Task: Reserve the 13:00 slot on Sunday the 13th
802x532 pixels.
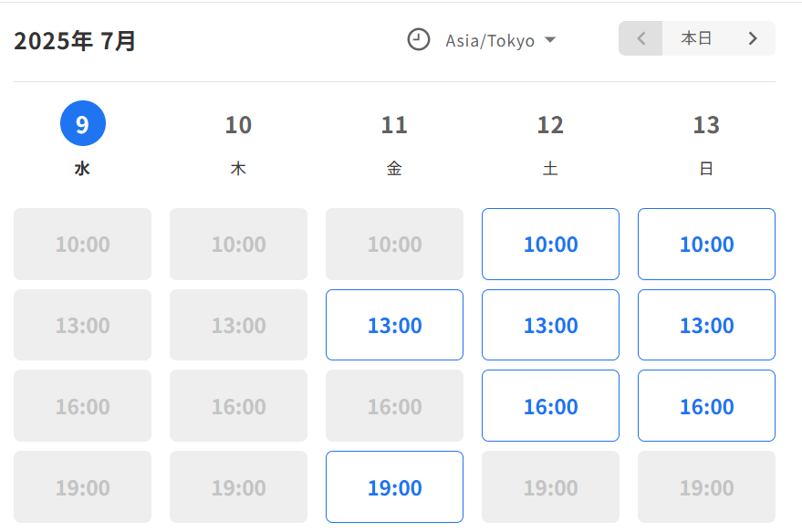Action: coord(706,325)
